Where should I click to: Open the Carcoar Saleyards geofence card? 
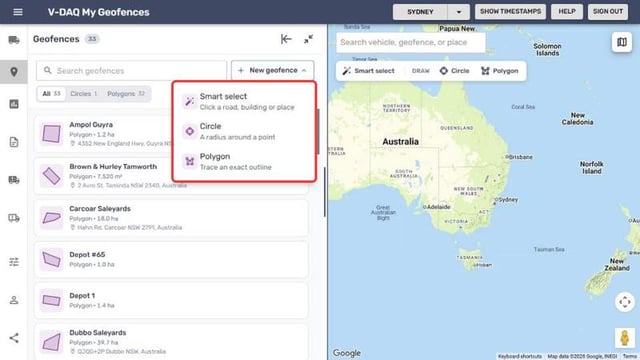[x=171, y=218]
